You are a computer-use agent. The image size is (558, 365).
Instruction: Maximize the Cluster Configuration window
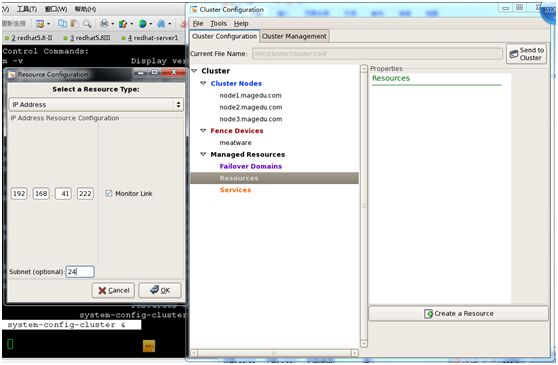tap(519, 8)
